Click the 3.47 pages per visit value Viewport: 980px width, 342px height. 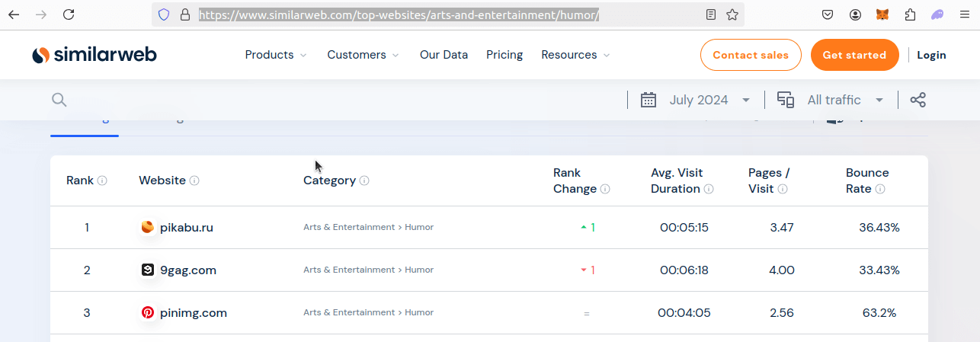point(782,227)
